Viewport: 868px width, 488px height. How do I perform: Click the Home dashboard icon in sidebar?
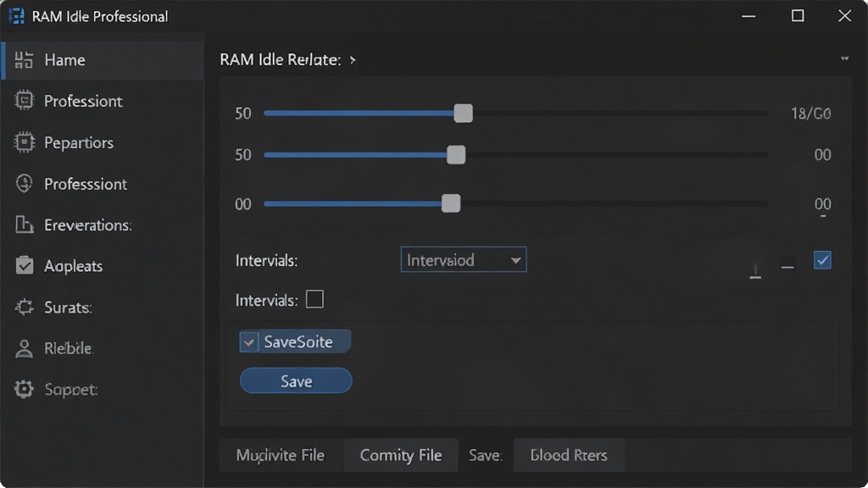coord(24,60)
